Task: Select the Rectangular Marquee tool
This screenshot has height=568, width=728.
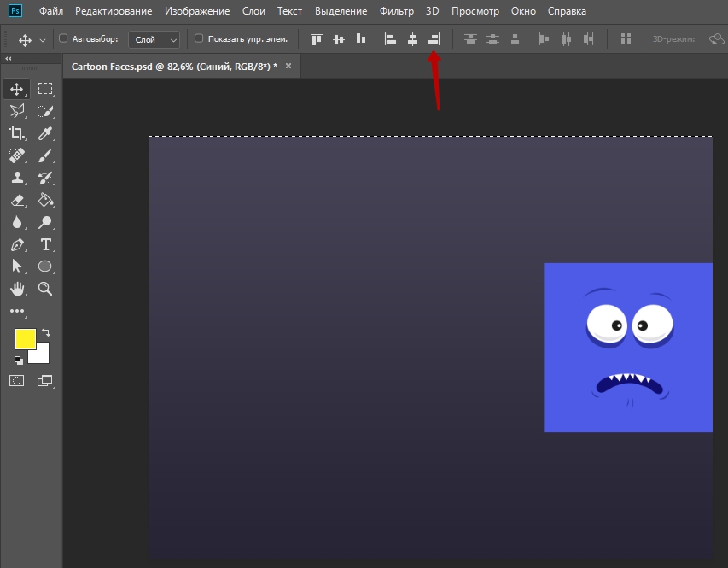Action: point(45,89)
